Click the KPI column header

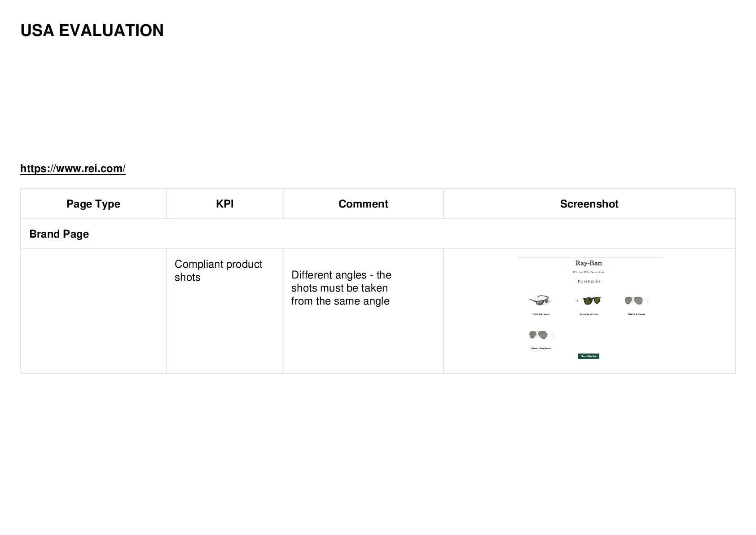click(224, 204)
